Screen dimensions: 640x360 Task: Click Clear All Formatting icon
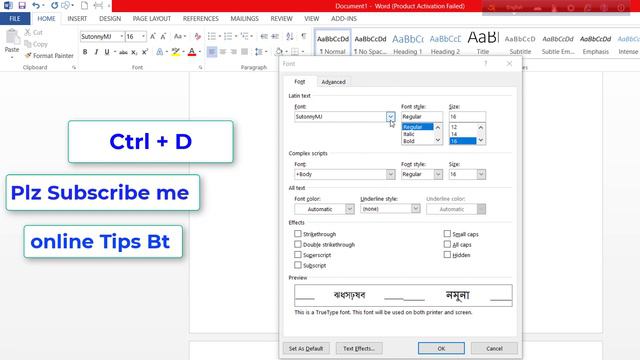(198, 36)
